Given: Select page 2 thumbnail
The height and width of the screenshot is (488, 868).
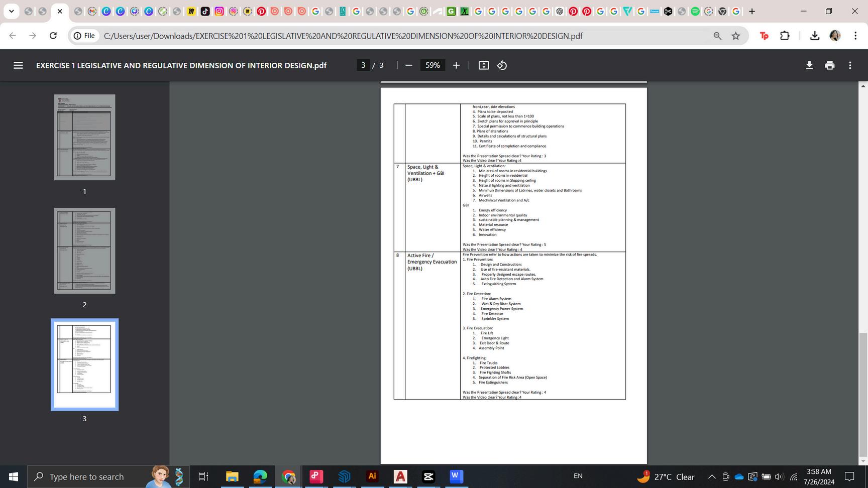Looking at the screenshot, I should [84, 251].
